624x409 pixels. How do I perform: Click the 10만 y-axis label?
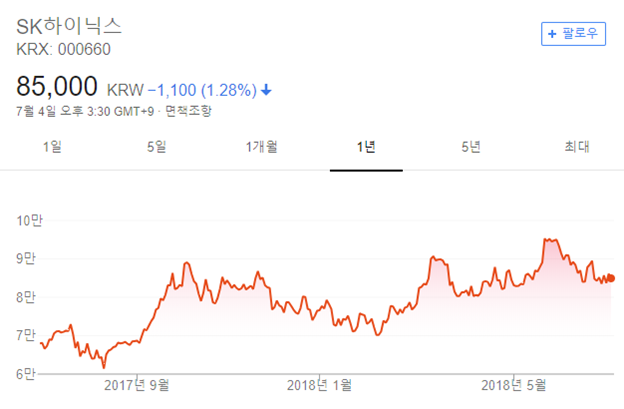pos(29,220)
